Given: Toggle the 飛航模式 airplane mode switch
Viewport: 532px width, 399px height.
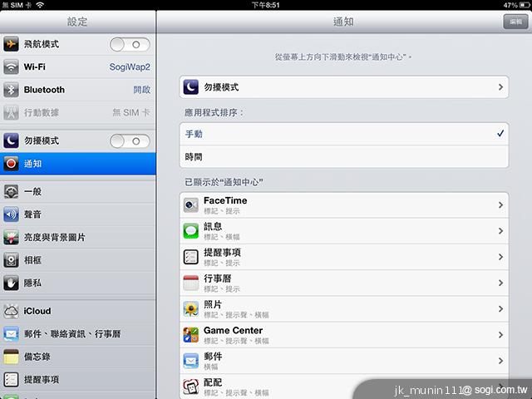Looking at the screenshot, I should [130, 44].
